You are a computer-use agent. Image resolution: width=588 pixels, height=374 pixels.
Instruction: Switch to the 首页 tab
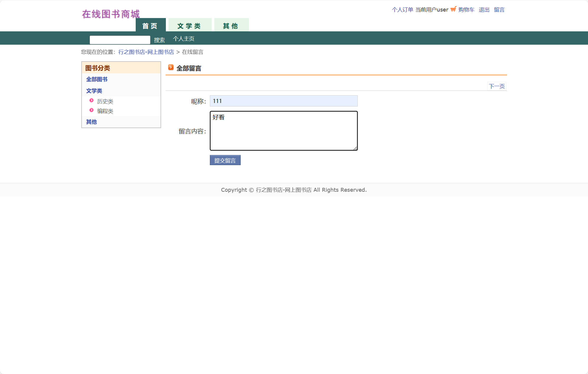[150, 26]
